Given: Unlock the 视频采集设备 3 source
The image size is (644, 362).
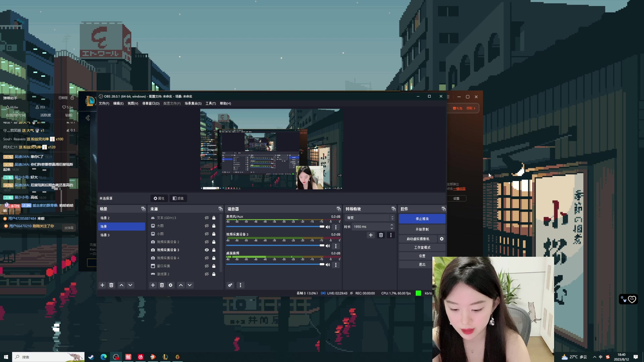Looking at the screenshot, I should (x=214, y=250).
